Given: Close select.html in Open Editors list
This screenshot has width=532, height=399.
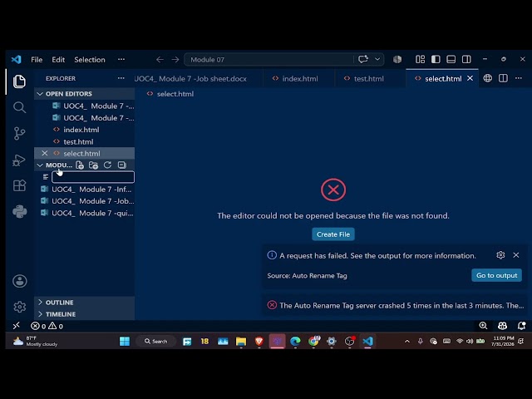Looking at the screenshot, I should [x=44, y=153].
